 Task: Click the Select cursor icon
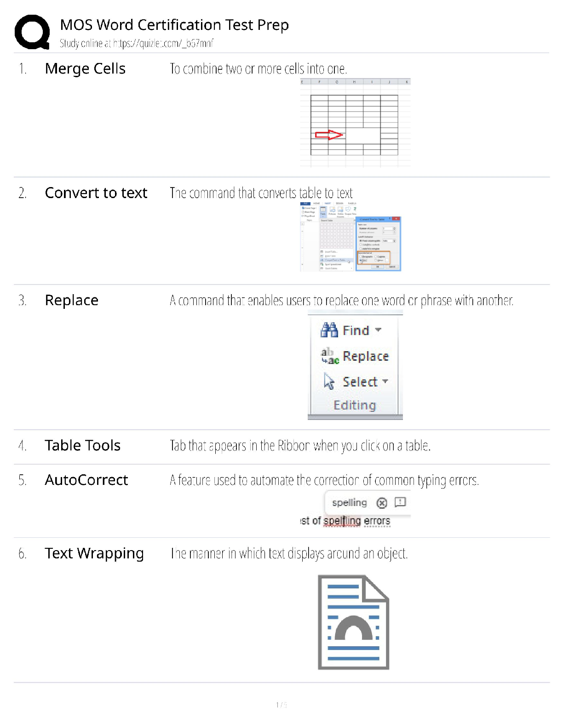[329, 381]
